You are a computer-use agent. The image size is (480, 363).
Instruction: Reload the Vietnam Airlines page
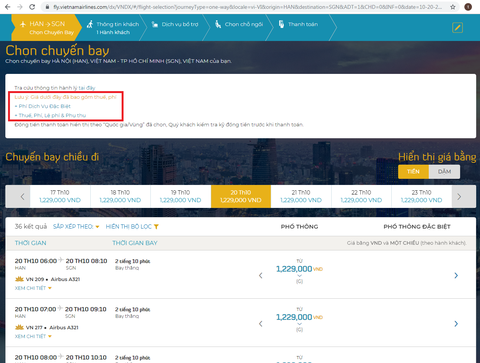pyautogui.click(x=32, y=7)
